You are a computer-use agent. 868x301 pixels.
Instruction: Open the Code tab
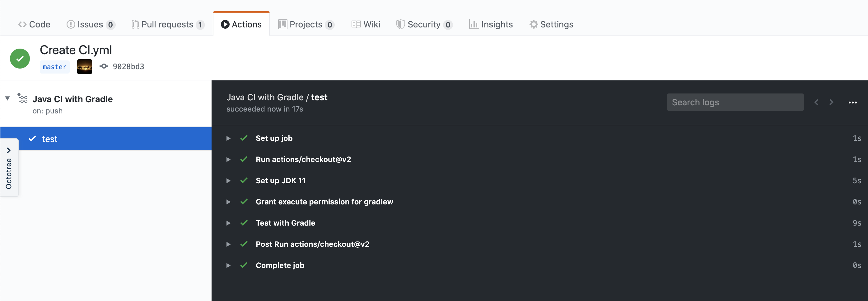point(34,24)
